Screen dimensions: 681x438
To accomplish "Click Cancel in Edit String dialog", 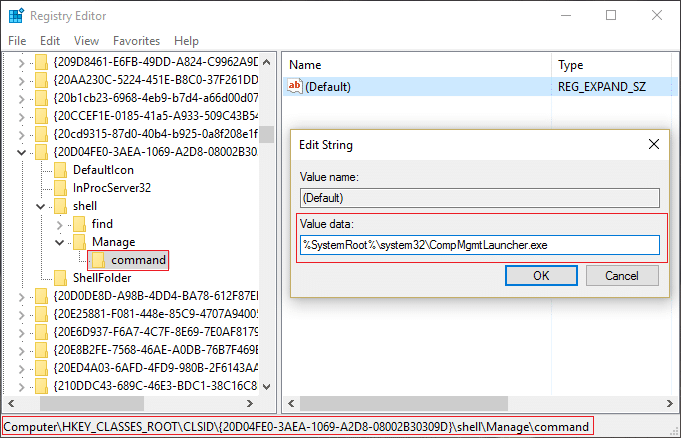I will (x=622, y=275).
